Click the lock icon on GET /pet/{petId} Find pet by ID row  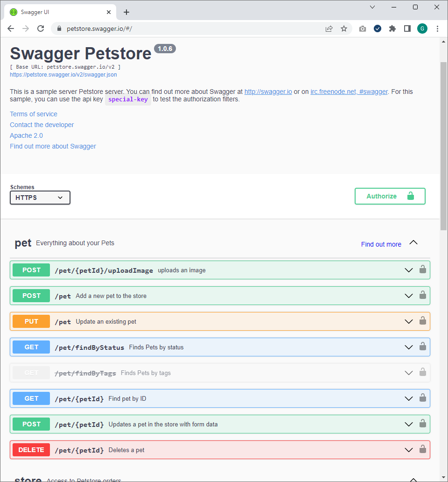pos(422,398)
